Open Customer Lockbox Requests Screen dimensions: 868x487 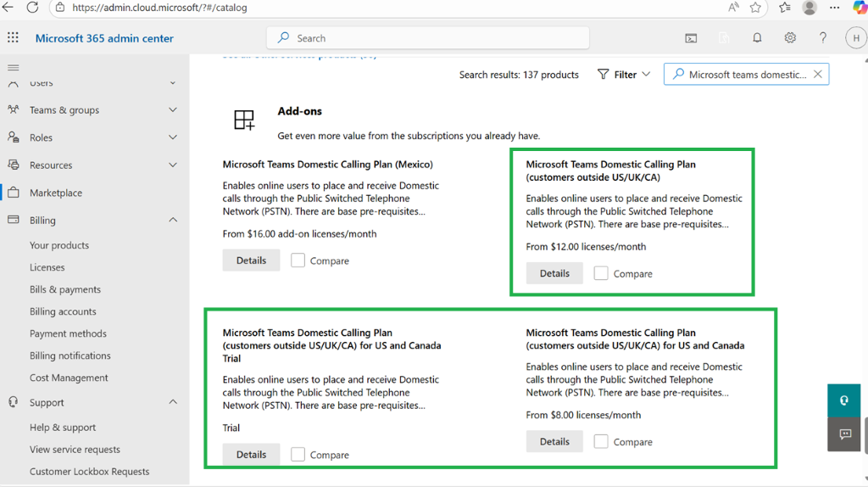tap(89, 472)
